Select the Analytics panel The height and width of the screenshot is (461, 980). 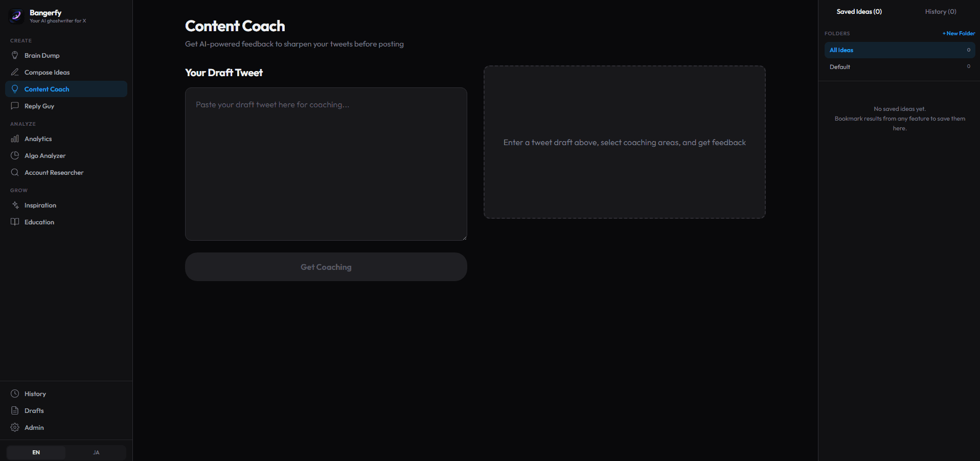coord(38,139)
